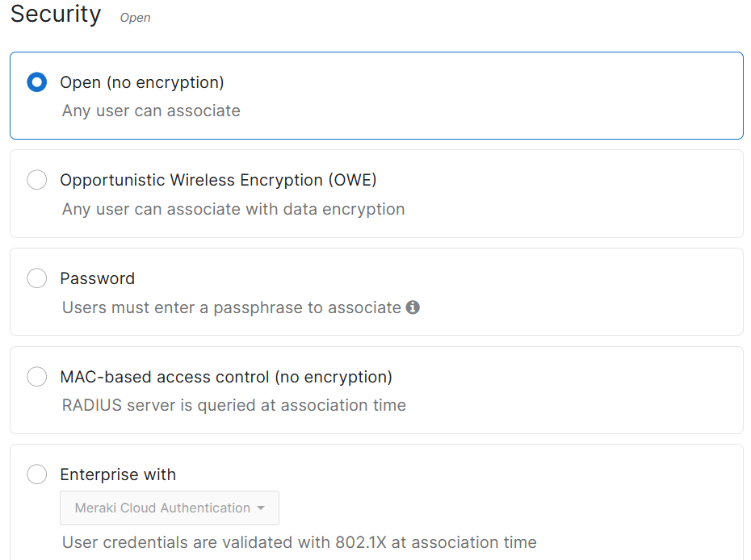Click the Open (no encryption) label text
The height and width of the screenshot is (560, 751).
[142, 83]
